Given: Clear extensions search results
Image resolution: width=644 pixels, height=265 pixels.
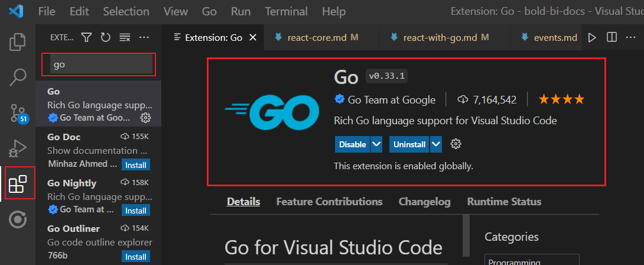Looking at the screenshot, I should coord(125,37).
